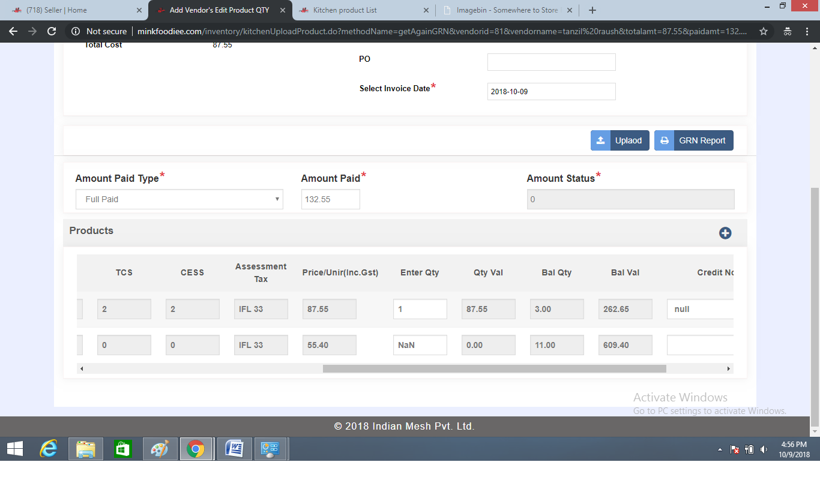Show hidden tray icons arrow
820x504 pixels.
pyautogui.click(x=720, y=449)
